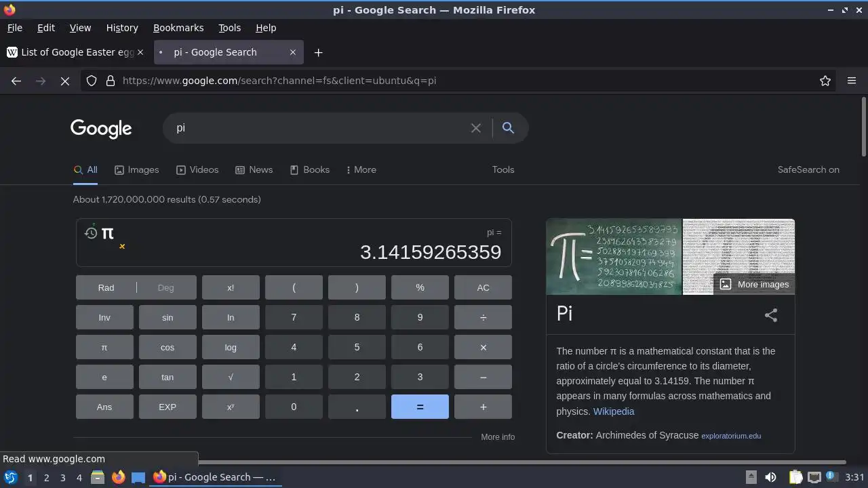Click the square root button
868x488 pixels.
click(x=231, y=377)
